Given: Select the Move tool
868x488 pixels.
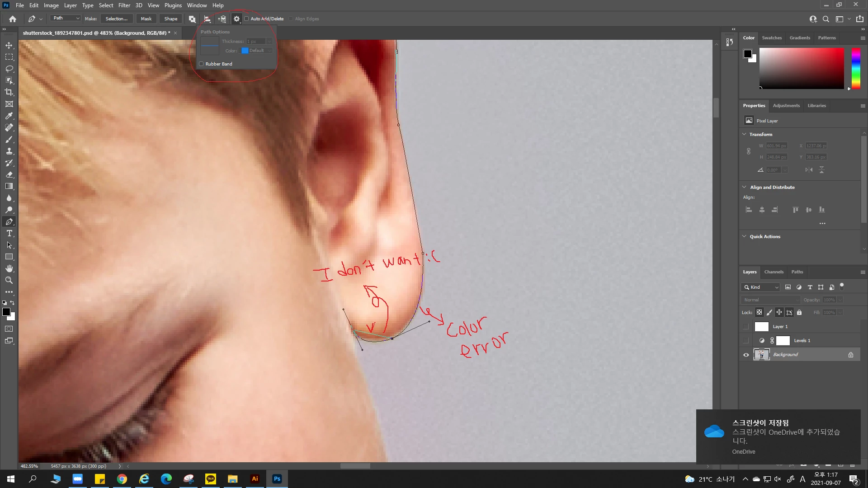Looking at the screenshot, I should (9, 45).
